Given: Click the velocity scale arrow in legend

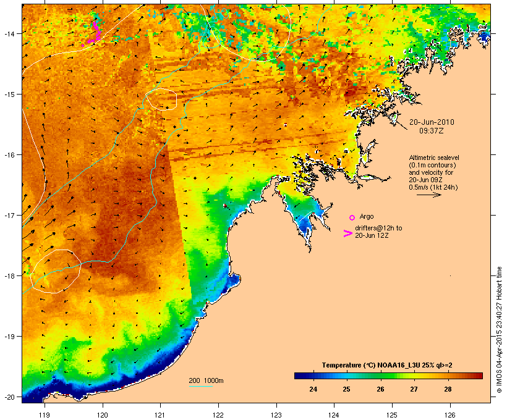Looking at the screenshot, I should (428, 195).
